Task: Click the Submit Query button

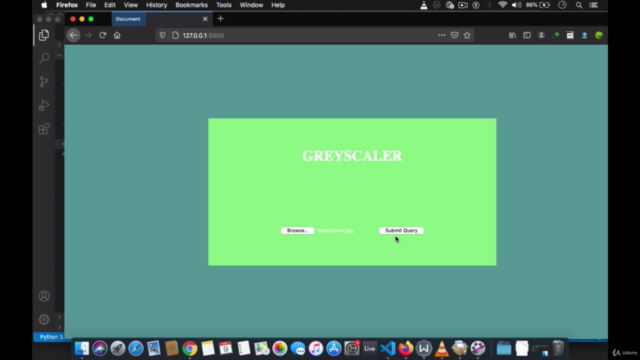Action: [401, 231]
